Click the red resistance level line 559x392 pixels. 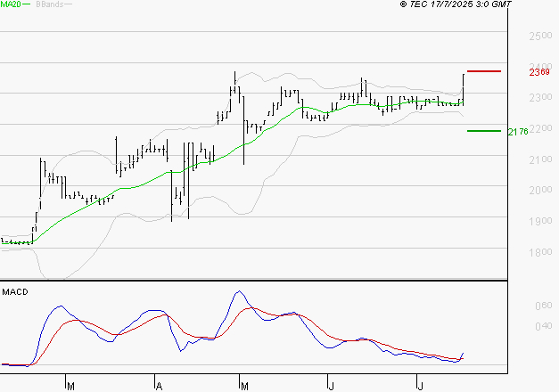click(x=484, y=71)
